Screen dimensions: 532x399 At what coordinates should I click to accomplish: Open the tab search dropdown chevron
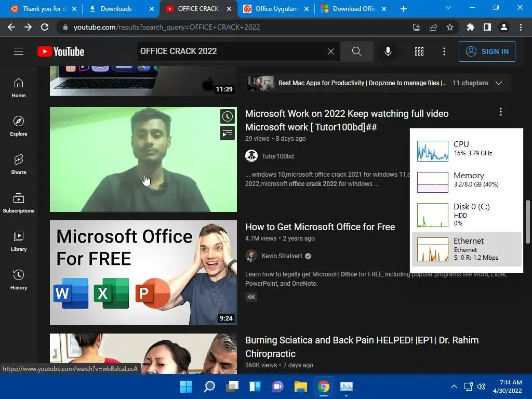point(448,7)
